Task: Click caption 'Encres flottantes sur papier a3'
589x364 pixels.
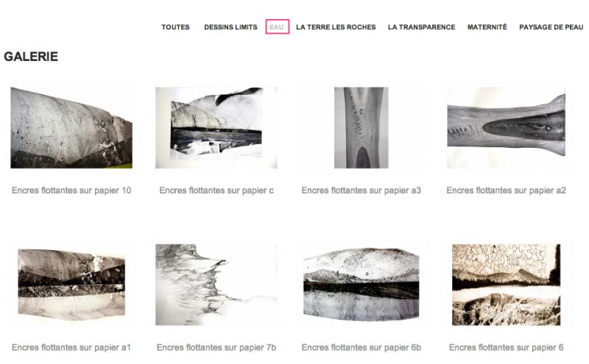Action: [361, 190]
